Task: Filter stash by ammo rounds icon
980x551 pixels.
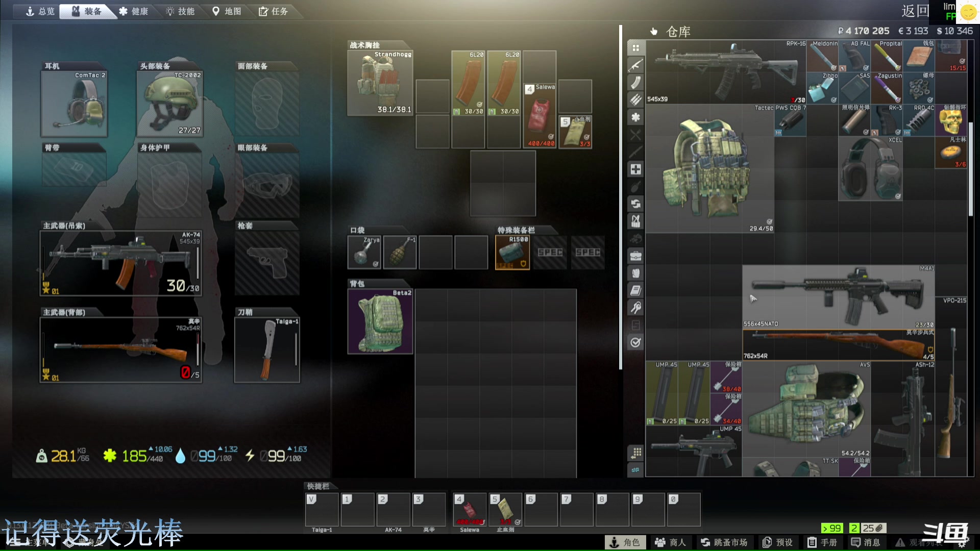Action: pos(635,100)
